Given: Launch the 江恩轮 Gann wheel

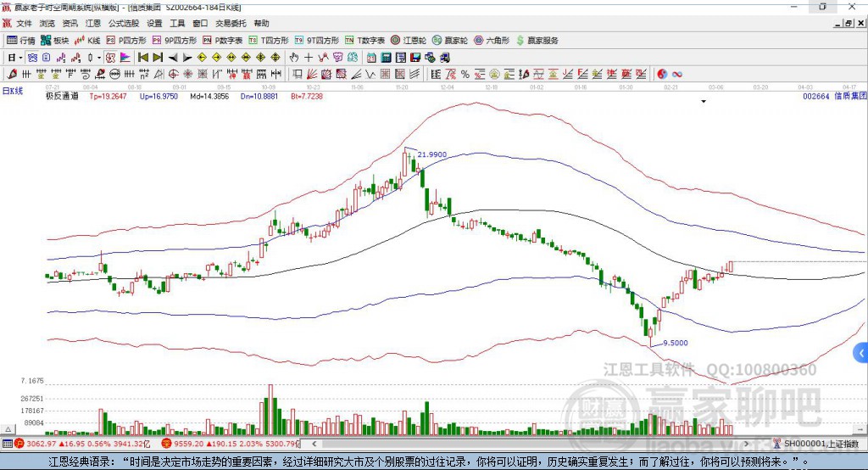Looking at the screenshot, I should [x=409, y=41].
